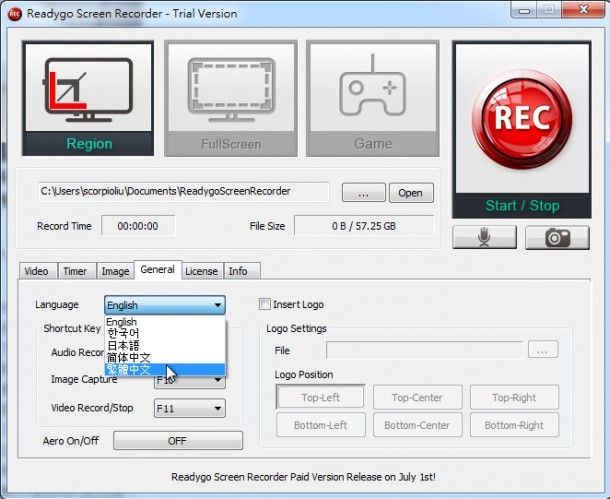The image size is (610, 499).
Task: Click the Readygo REC logo in title bar
Action: (15, 13)
